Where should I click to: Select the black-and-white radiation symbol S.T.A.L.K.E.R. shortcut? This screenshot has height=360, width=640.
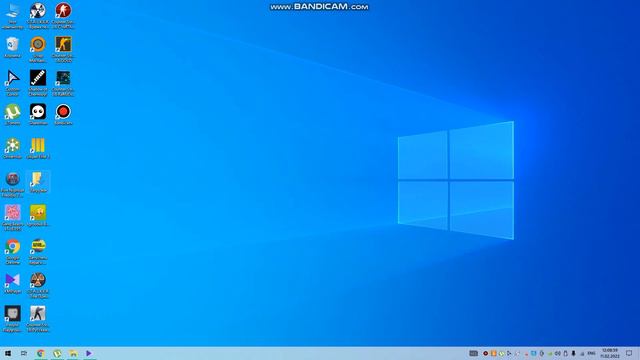coord(38,16)
